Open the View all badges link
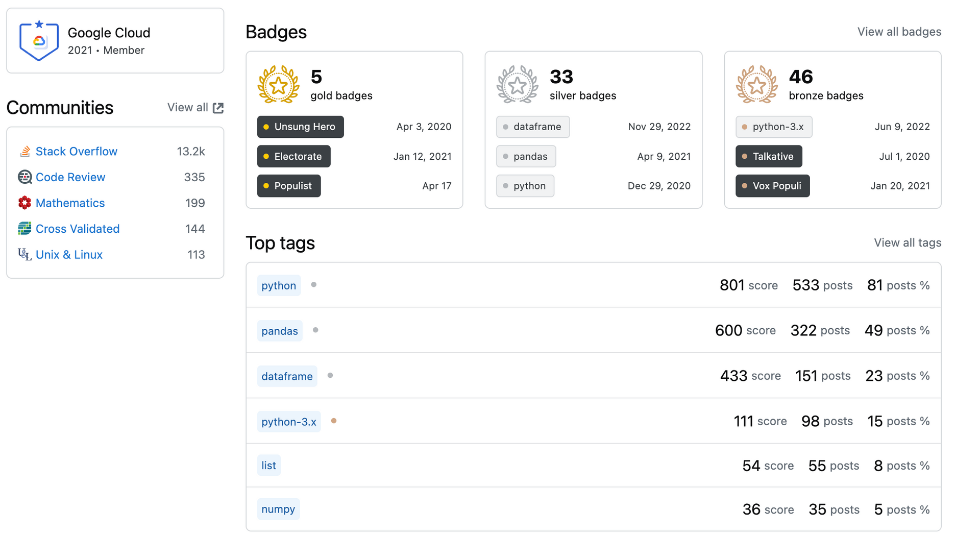Viewport: 980px width, 536px height. (899, 32)
